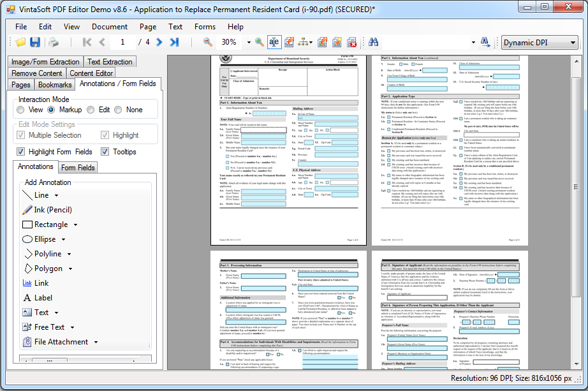588x391 pixels.
Task: Open the Forms menu
Action: [205, 27]
